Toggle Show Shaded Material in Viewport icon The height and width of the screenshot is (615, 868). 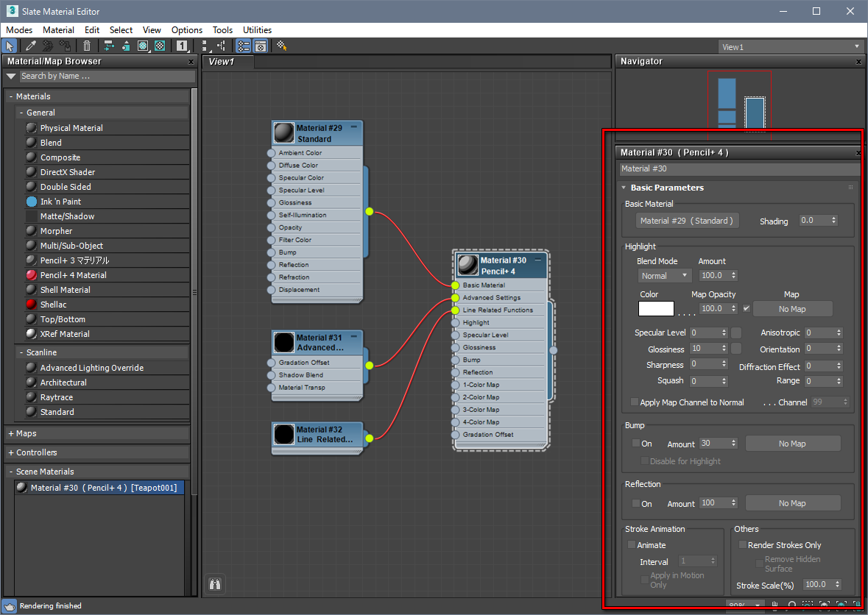click(143, 46)
